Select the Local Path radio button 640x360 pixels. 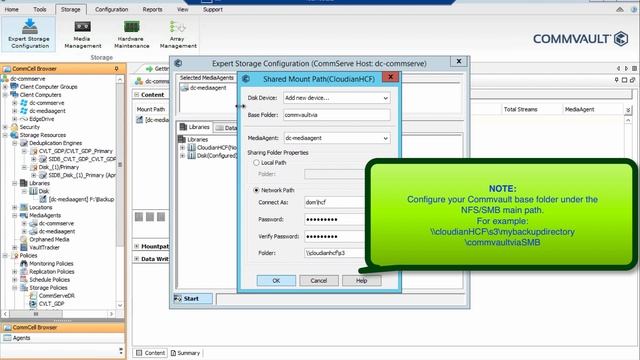(x=256, y=162)
